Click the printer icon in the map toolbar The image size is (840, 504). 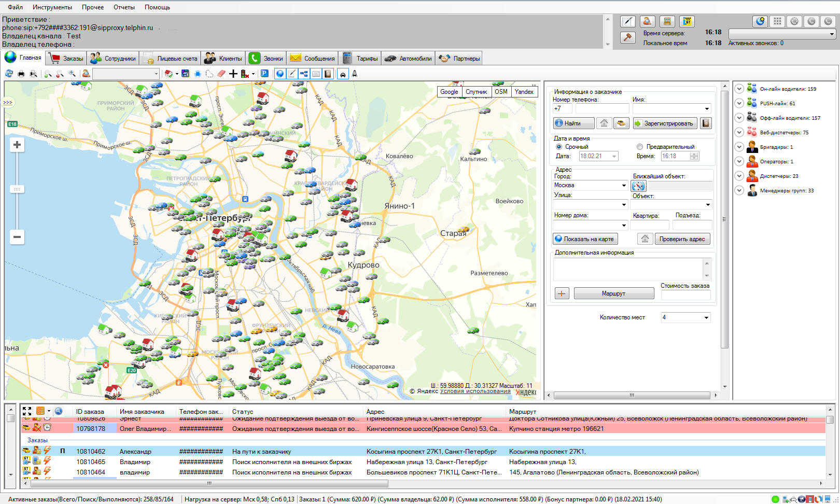coord(21,74)
